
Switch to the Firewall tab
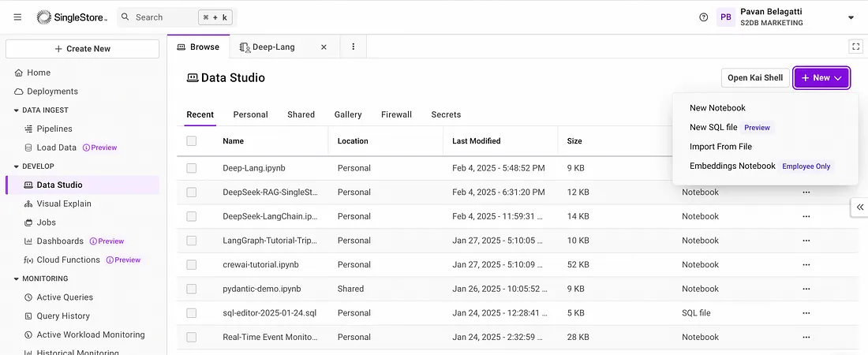[x=396, y=114]
